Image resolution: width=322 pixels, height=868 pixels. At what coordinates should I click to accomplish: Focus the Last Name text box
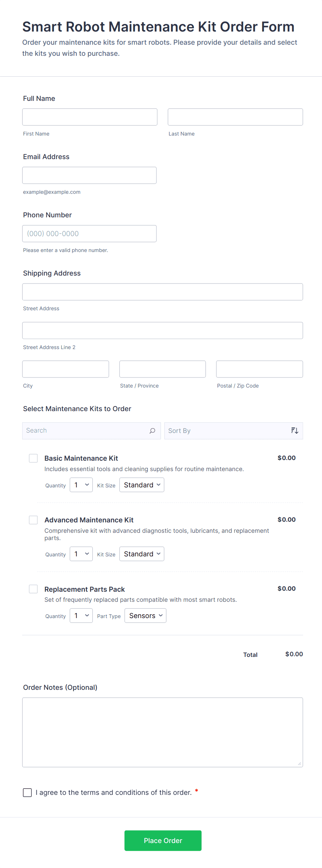pos(235,117)
